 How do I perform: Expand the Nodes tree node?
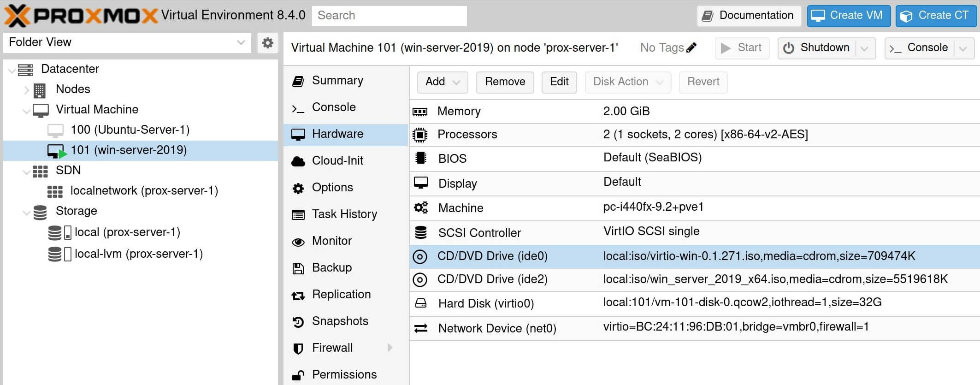pos(26,90)
